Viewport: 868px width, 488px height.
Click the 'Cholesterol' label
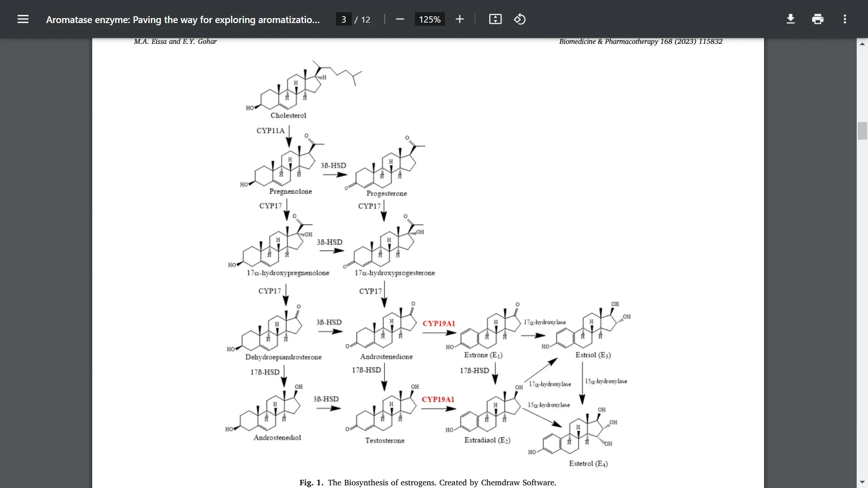tap(288, 116)
